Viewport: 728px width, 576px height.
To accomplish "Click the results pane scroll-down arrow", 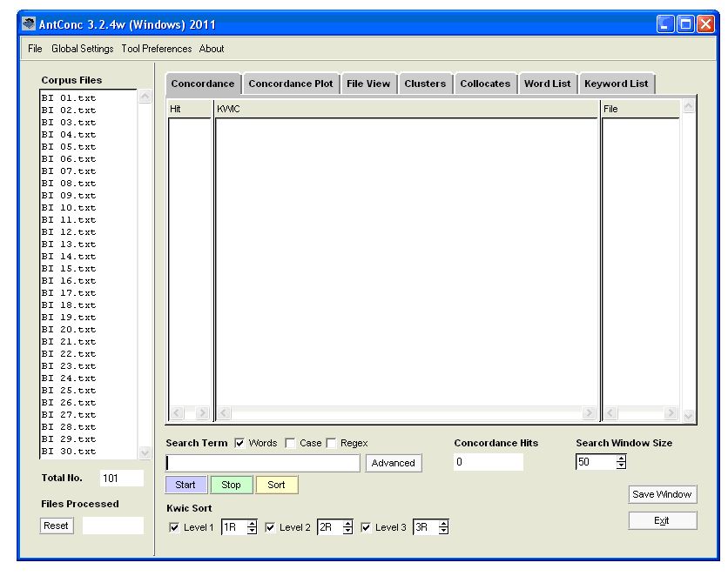I will [689, 416].
